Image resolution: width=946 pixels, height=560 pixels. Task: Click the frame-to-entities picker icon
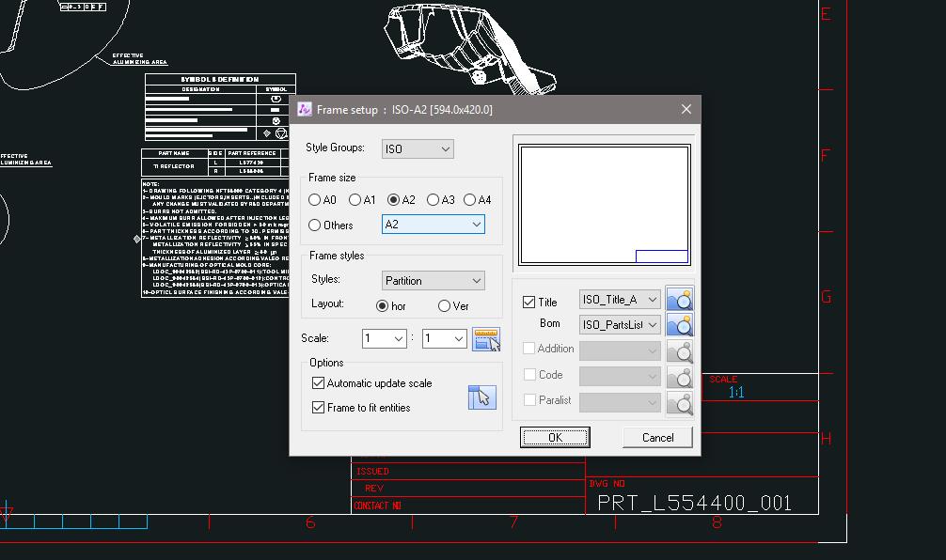point(481,397)
